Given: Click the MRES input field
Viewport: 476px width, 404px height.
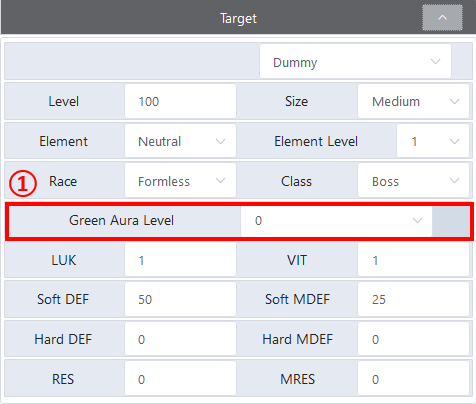Looking at the screenshot, I should coord(413,379).
